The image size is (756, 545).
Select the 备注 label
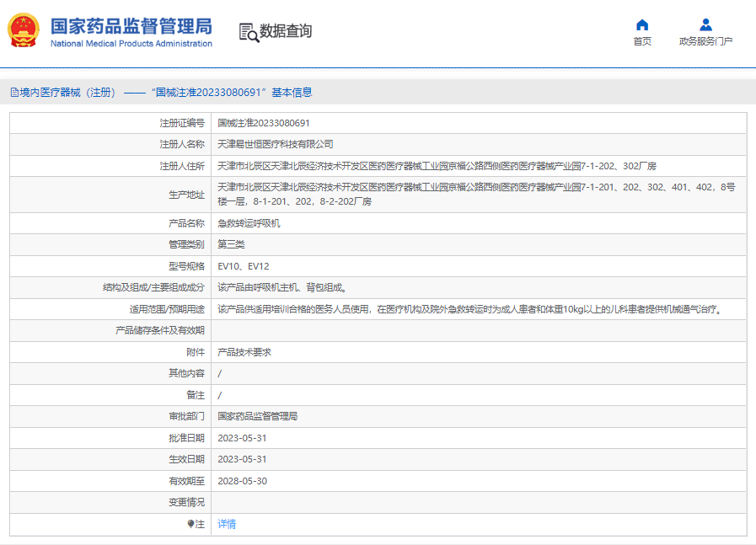[196, 395]
